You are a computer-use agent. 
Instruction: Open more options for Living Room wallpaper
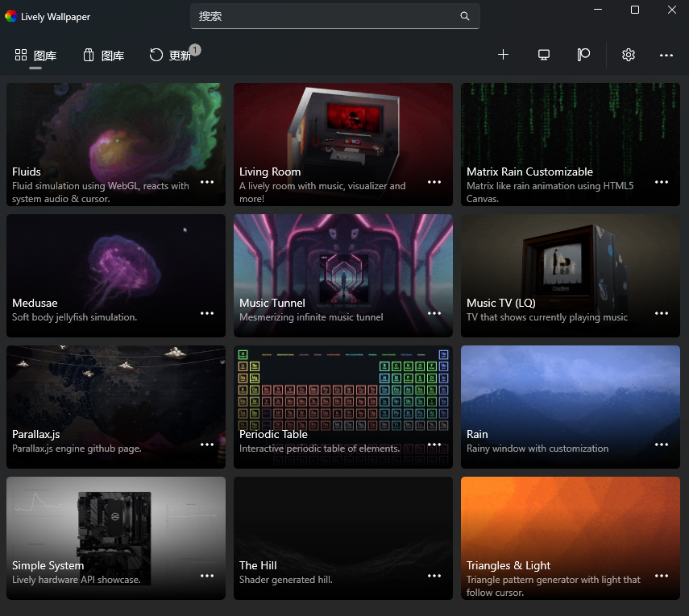(x=434, y=182)
